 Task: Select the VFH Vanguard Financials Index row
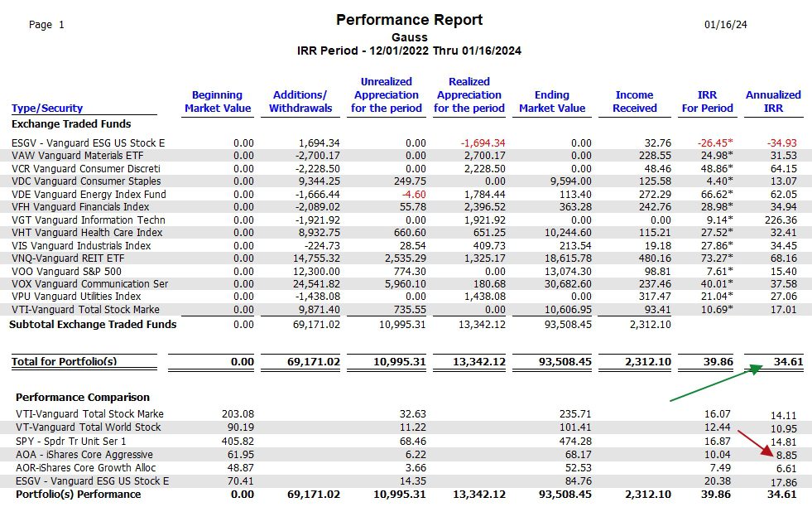pos(406,207)
